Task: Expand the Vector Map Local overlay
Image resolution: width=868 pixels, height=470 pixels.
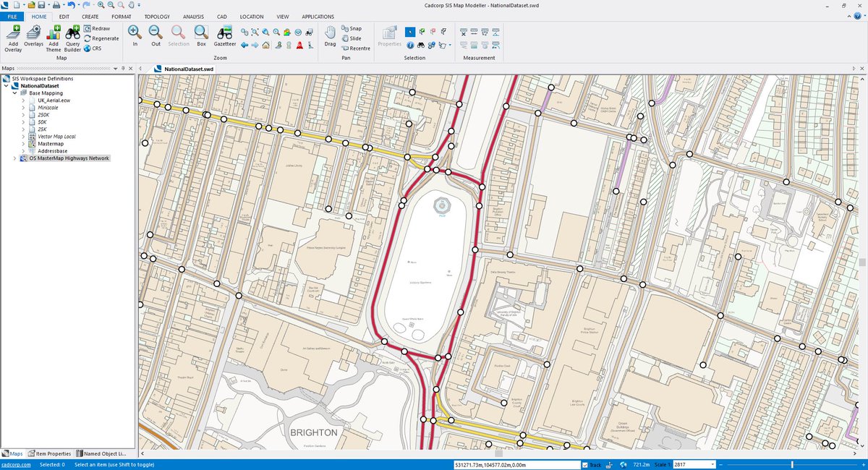Action: (23, 137)
